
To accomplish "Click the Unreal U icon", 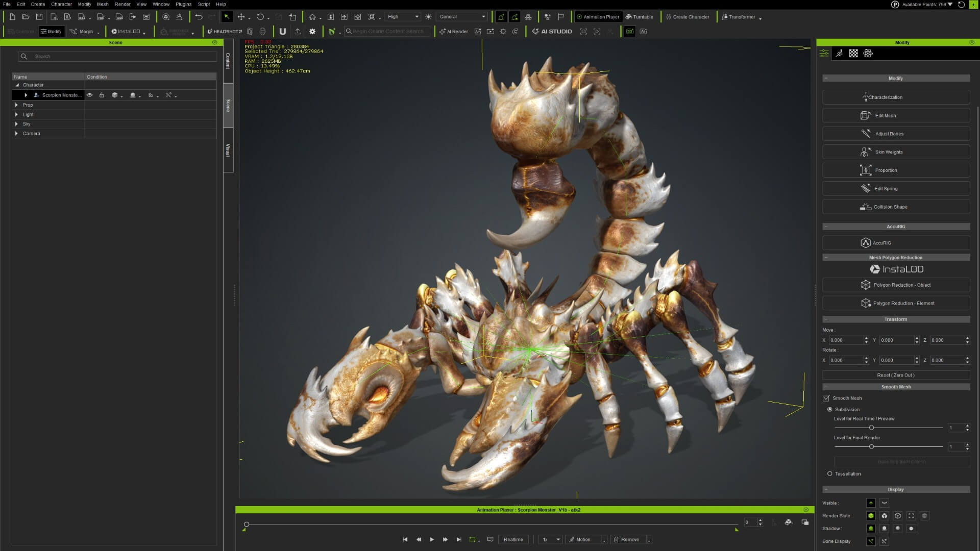I will point(282,32).
